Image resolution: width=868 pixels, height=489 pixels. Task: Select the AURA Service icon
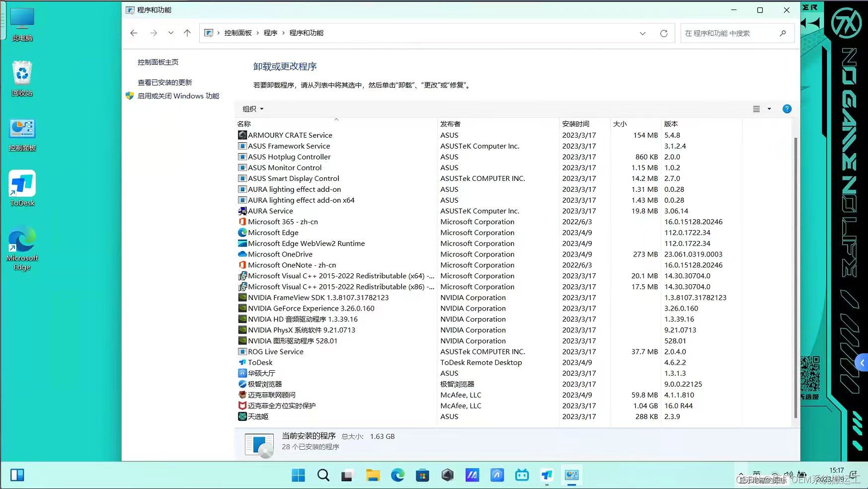pyautogui.click(x=242, y=211)
